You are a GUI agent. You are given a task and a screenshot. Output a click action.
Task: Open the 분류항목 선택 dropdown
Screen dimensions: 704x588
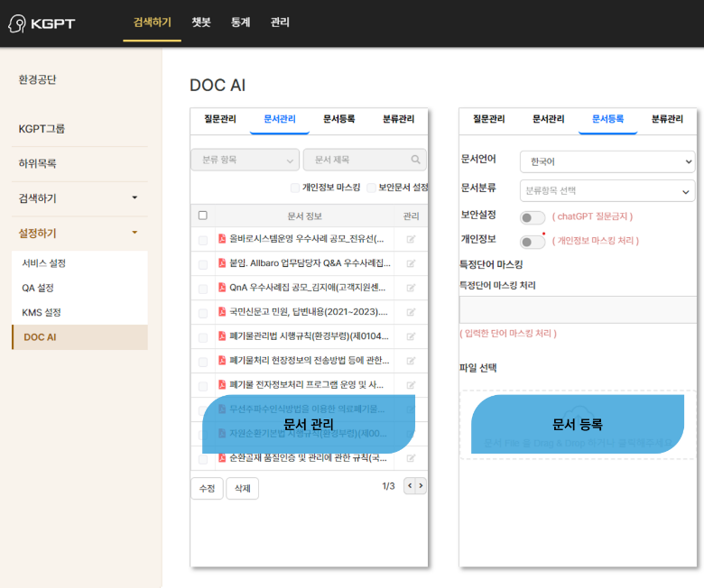607,191
